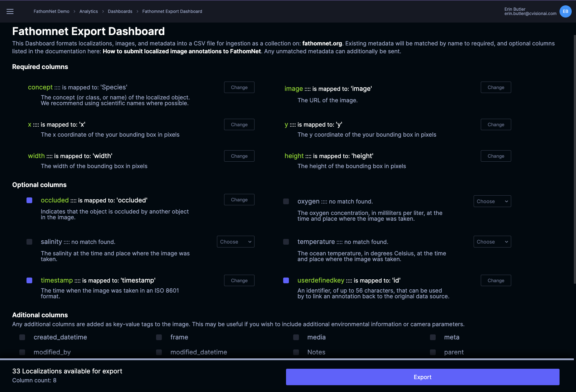576x392 pixels.
Task: Uncheck the timestamp optional column
Action: (x=29, y=280)
